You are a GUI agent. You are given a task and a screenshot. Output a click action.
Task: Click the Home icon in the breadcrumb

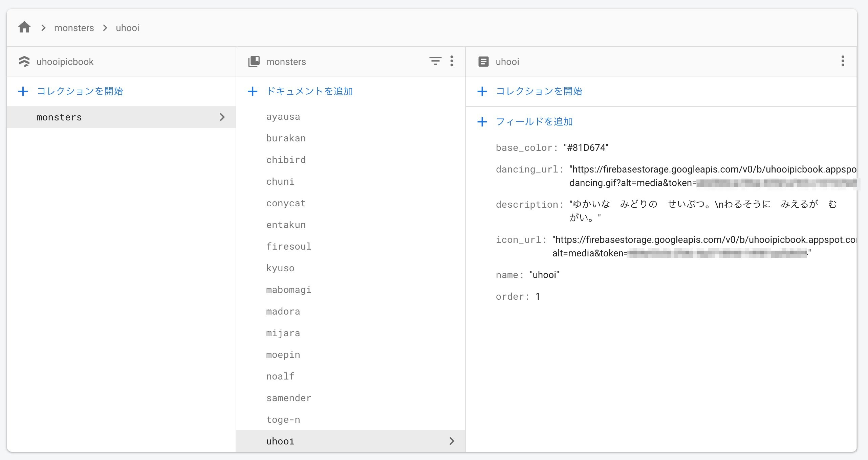point(24,27)
